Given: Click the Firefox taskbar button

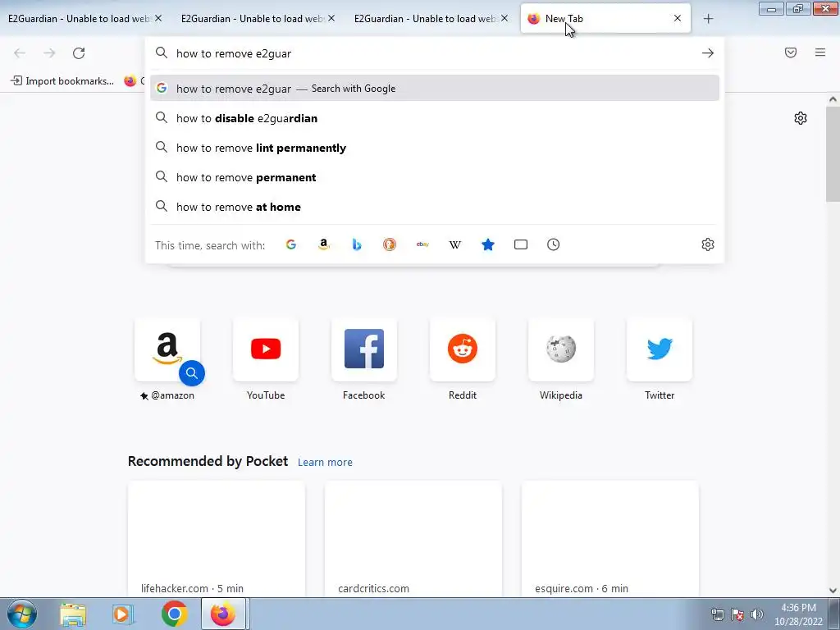Looking at the screenshot, I should [x=223, y=614].
